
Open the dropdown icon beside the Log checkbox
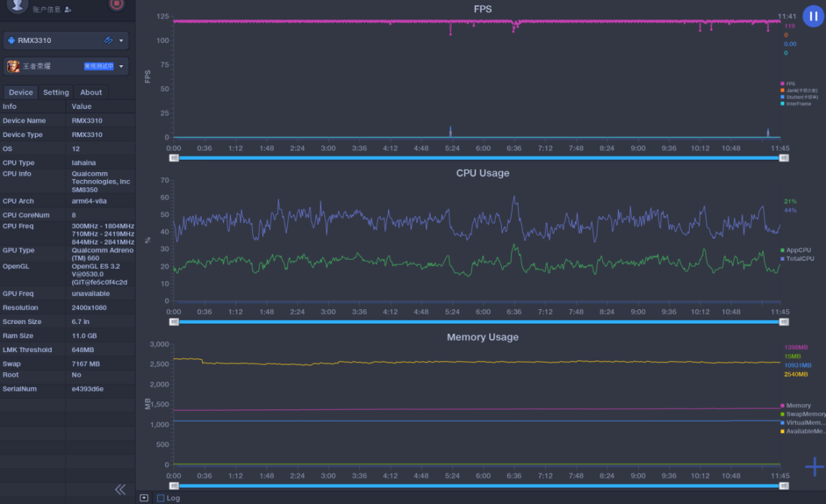click(x=144, y=498)
